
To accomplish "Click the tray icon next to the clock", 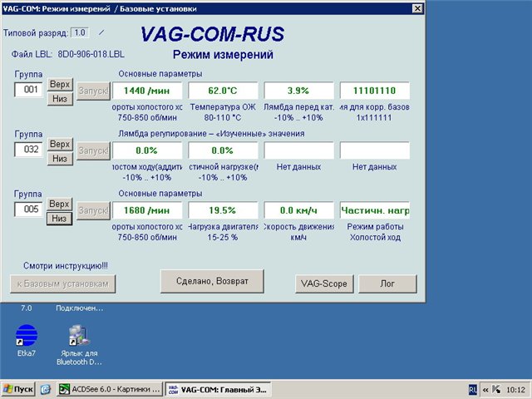I will [496, 390].
